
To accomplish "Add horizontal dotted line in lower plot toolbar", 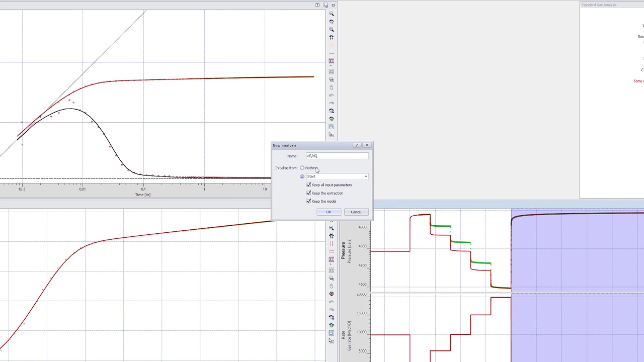I will (331, 251).
